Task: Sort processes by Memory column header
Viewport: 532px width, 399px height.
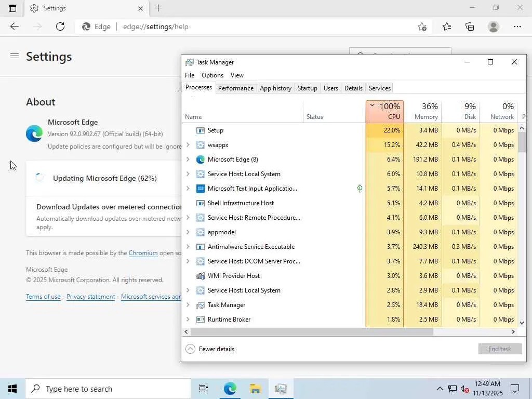Action: point(423,111)
